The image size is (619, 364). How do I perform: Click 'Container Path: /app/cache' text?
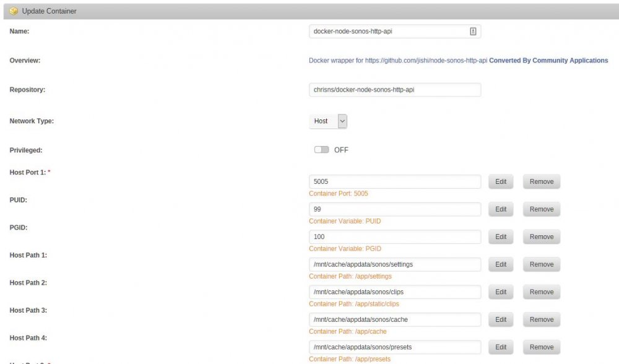[x=348, y=332]
